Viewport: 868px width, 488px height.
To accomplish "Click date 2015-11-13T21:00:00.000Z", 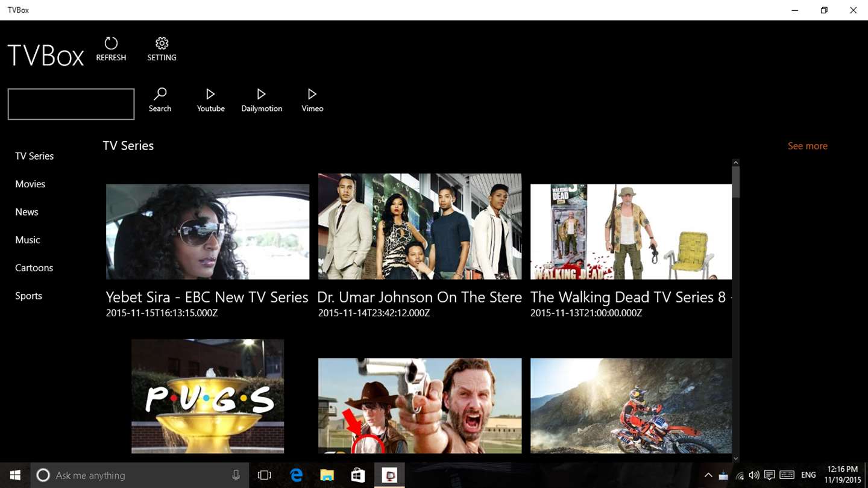I will coord(586,313).
